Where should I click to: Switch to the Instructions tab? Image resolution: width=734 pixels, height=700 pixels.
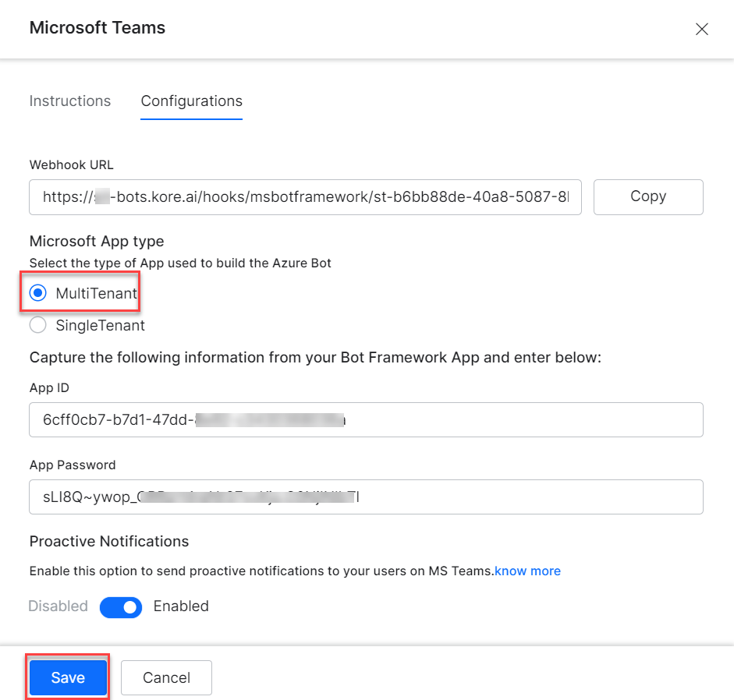coord(70,101)
